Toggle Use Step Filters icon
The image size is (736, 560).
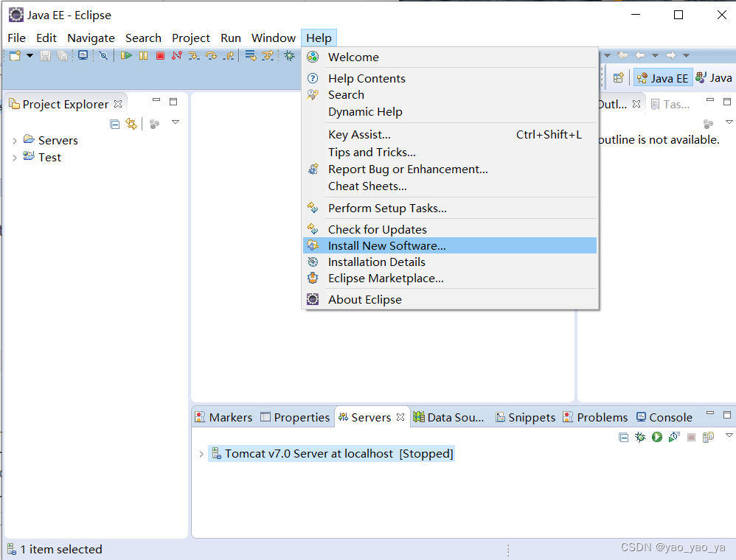click(268, 55)
